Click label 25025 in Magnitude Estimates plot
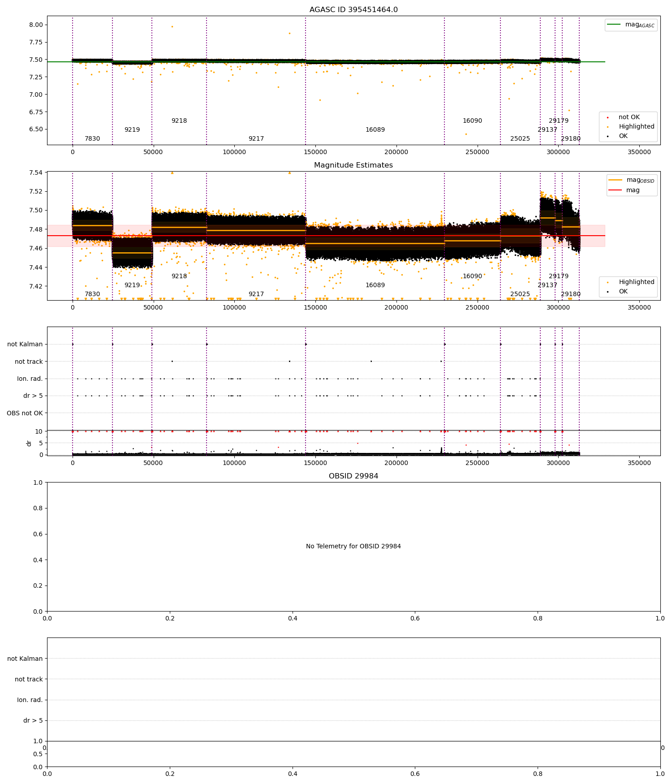Image resolution: width=672 pixels, height=784 pixels. [x=520, y=294]
